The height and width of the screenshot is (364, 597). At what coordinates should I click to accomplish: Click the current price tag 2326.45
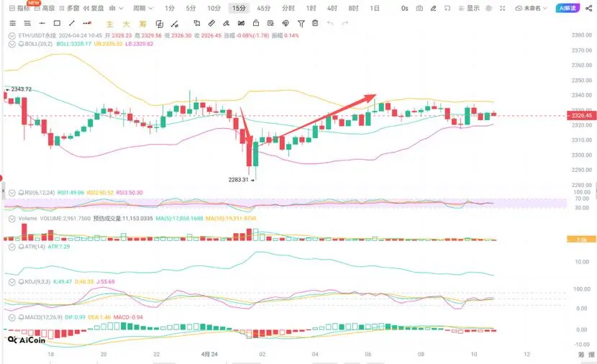coord(581,115)
